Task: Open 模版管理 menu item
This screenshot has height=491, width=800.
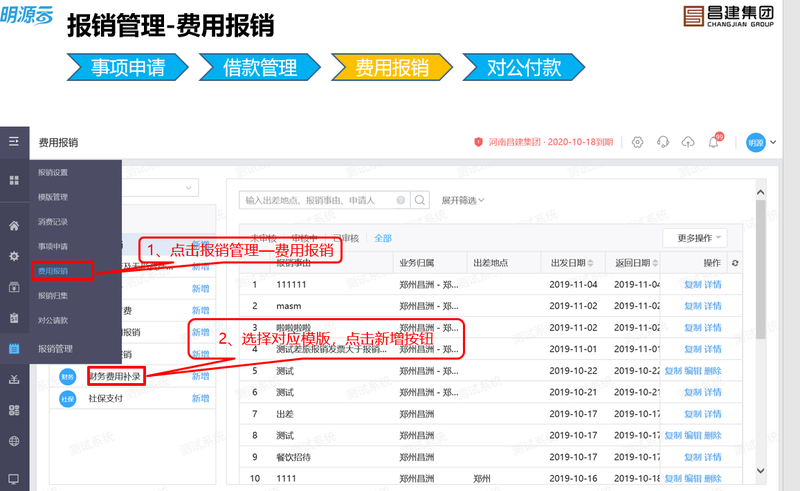Action: coord(53,197)
